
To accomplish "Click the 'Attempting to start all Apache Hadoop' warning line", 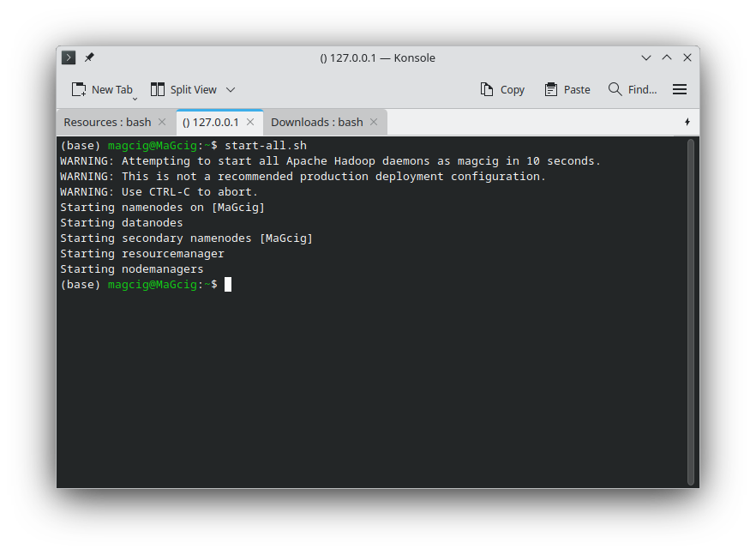I will pos(330,161).
